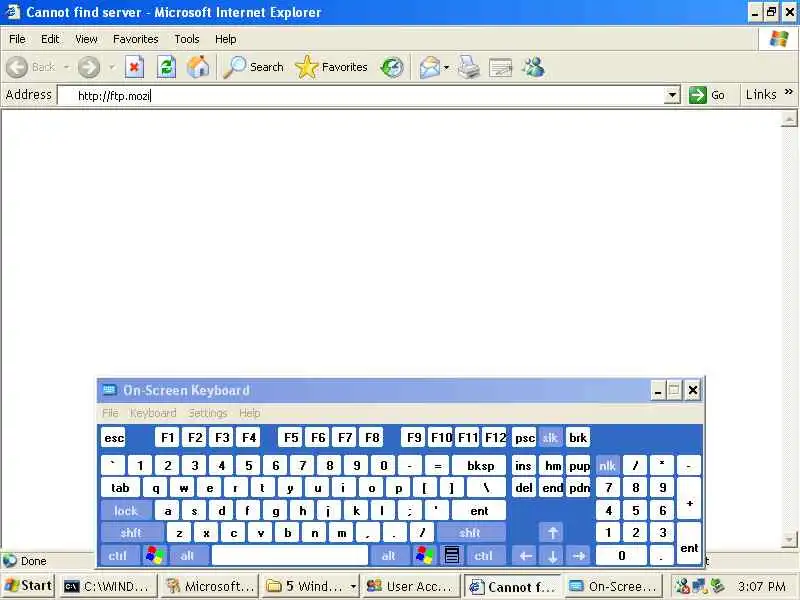Open the History icon in the toolbar
This screenshot has width=800, height=600.
tap(392, 67)
